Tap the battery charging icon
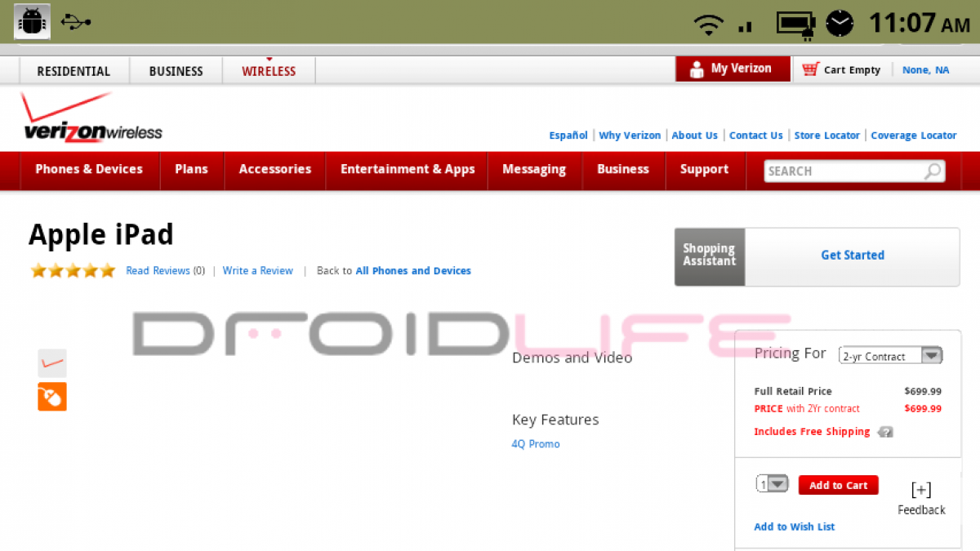980x551 pixels. 795,24
